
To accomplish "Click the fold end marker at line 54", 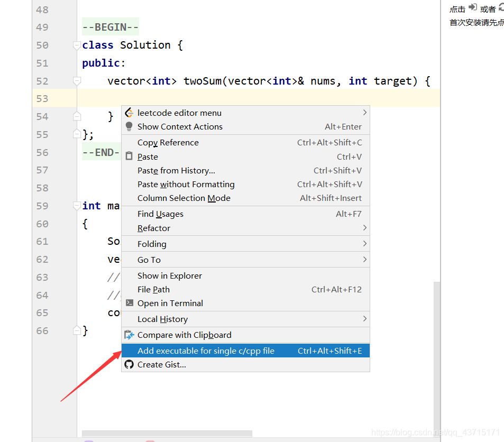I will 77,116.
